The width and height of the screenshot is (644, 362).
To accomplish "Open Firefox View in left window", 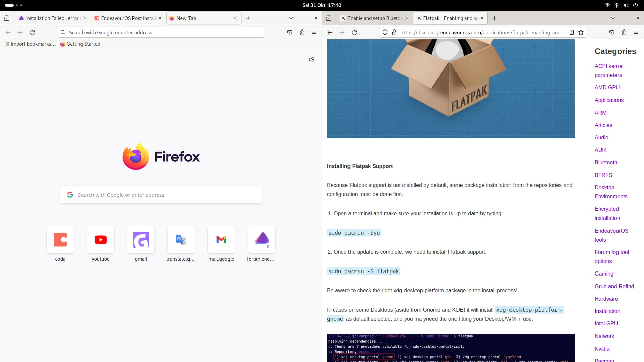I will 7,18.
